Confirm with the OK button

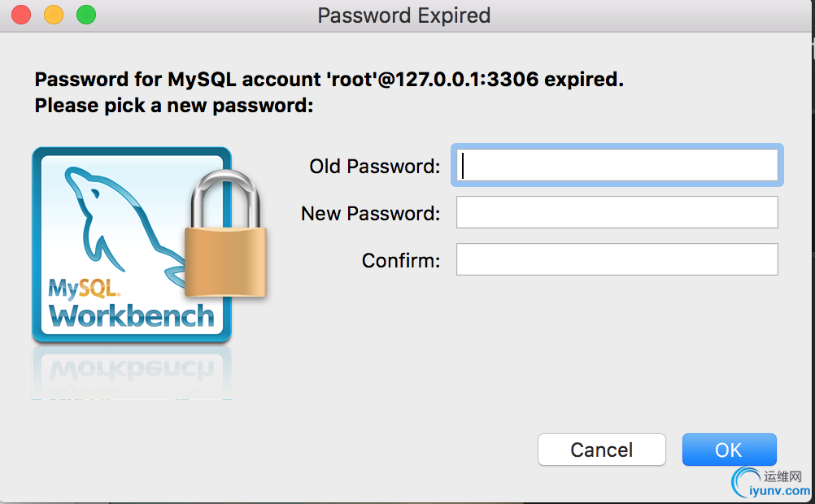(730, 450)
